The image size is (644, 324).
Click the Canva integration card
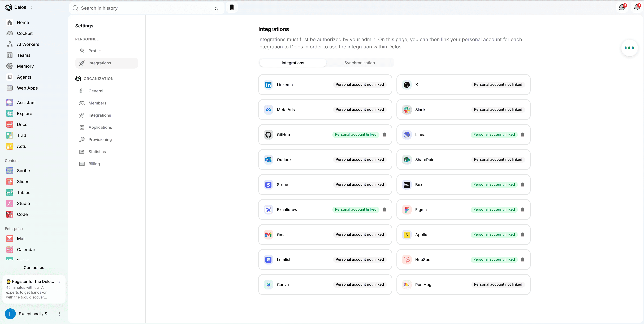325,284
